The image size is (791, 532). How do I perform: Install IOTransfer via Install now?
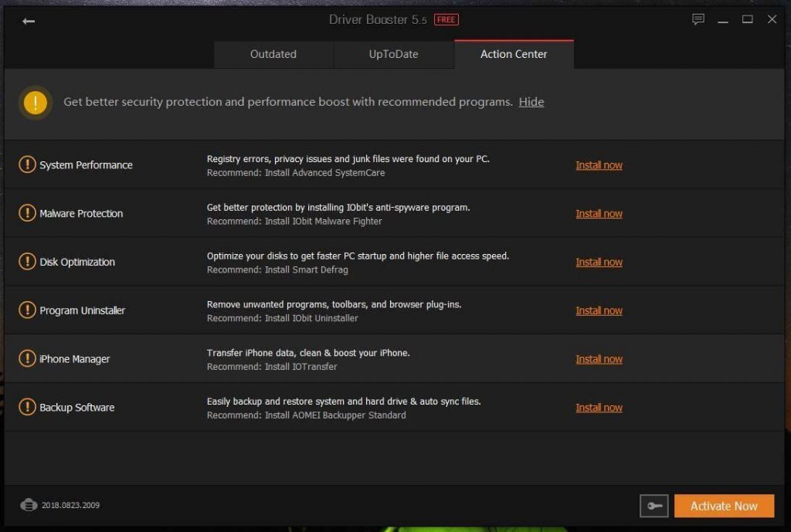tap(599, 359)
